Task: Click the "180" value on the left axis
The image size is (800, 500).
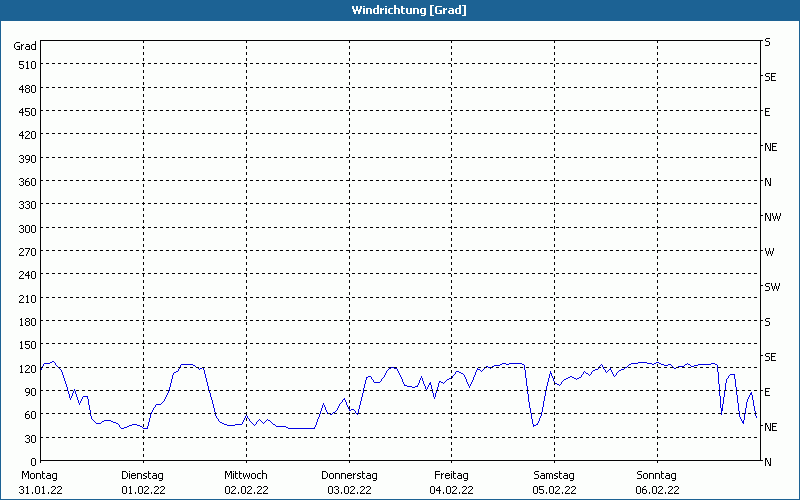Action: tap(28, 322)
